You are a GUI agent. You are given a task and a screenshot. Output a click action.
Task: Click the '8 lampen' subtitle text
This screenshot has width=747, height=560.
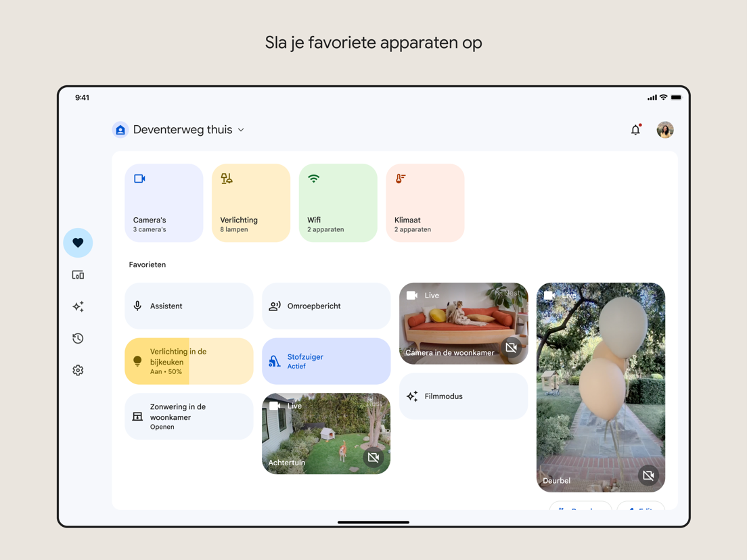(x=234, y=229)
